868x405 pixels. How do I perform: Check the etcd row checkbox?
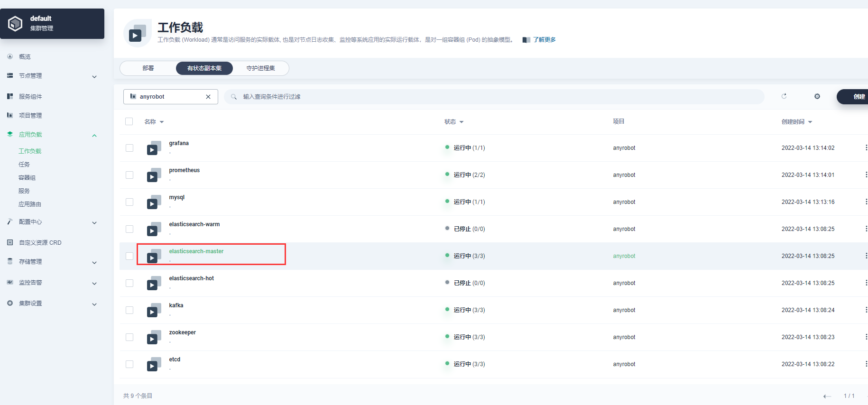click(x=129, y=364)
